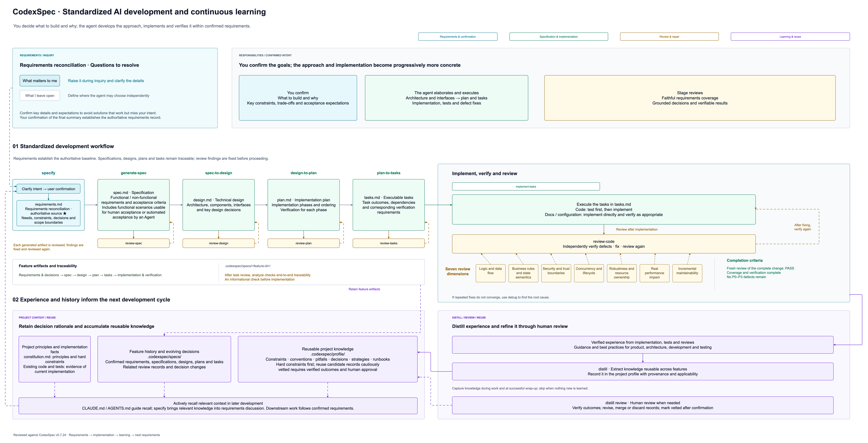Click the 'Retain feature artifacts' label
This screenshot has width=868, height=443.
364,289
